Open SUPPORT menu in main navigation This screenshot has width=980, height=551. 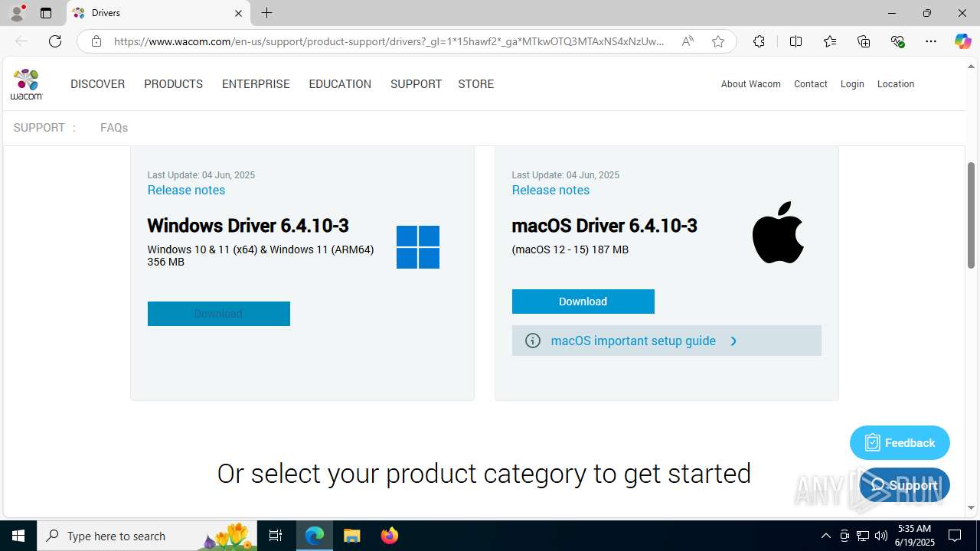tap(416, 84)
